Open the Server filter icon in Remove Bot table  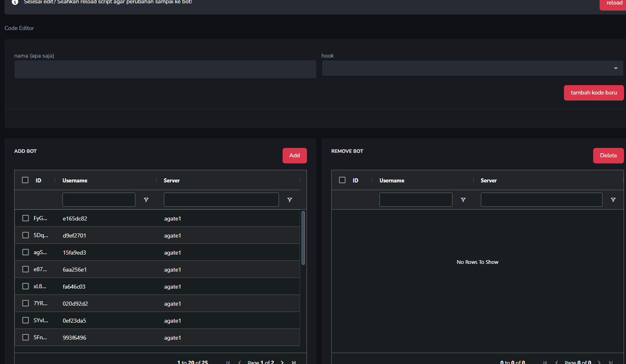[613, 200]
